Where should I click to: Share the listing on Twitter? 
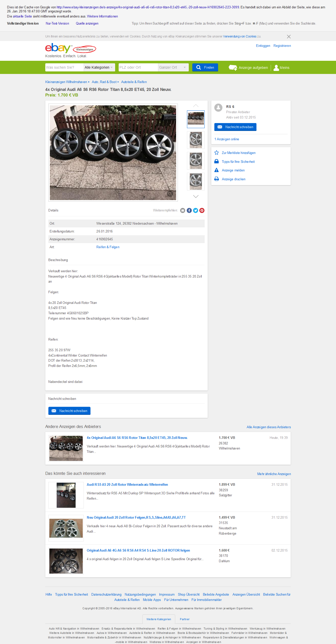coord(196,210)
